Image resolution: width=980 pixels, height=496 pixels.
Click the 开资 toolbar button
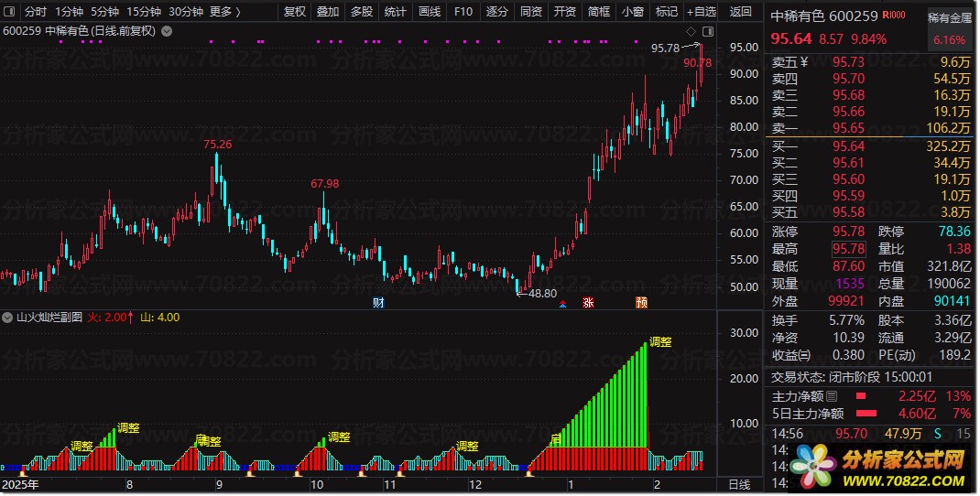click(x=565, y=11)
